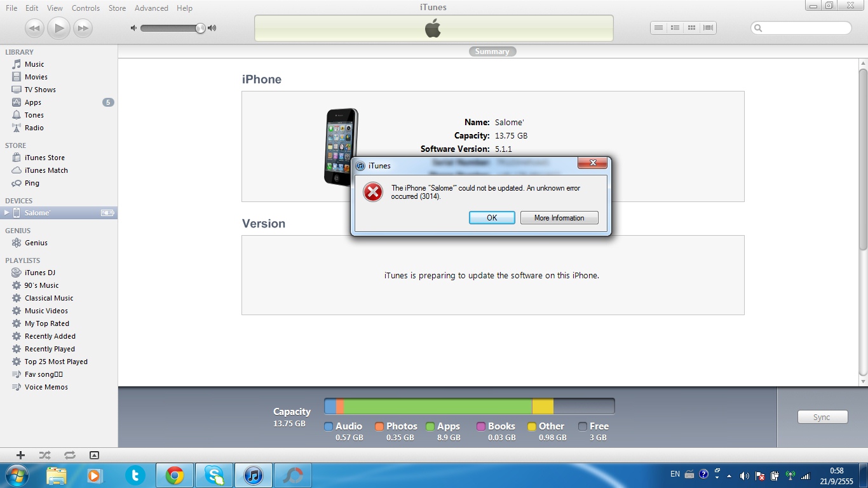Click the high-volume speaker icon

pyautogui.click(x=212, y=28)
